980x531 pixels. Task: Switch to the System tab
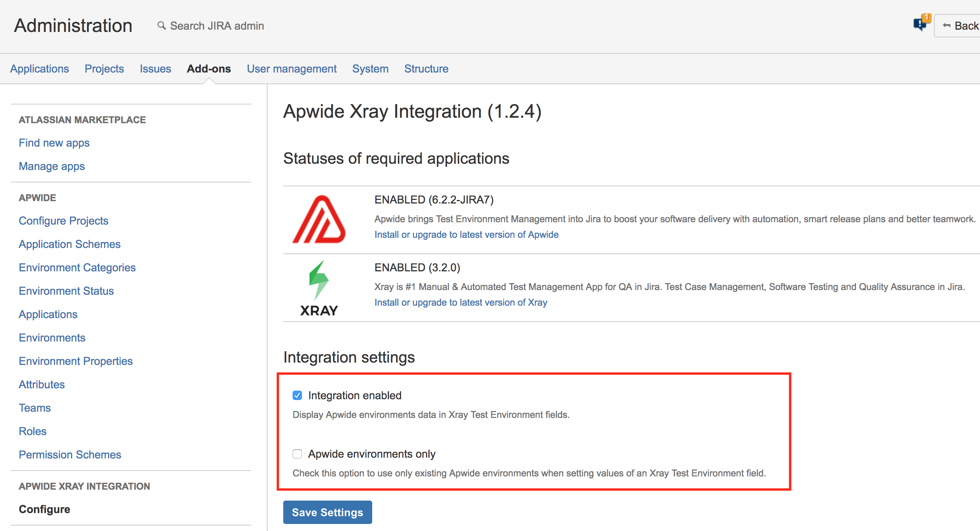[x=370, y=69]
